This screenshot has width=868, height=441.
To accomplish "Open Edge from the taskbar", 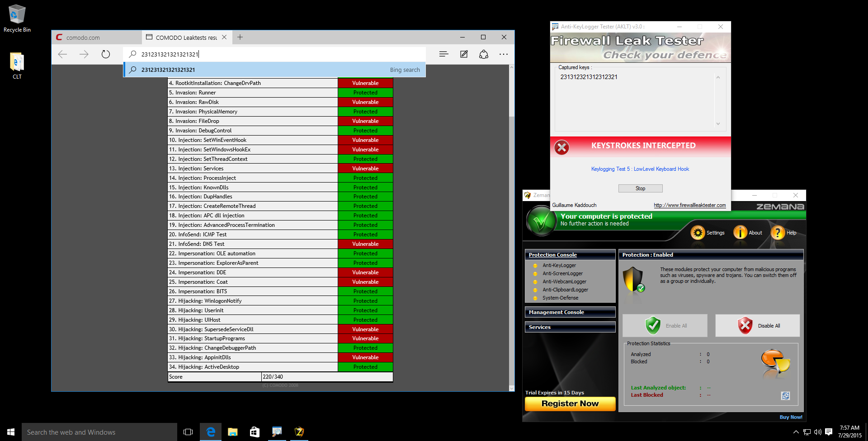I will pyautogui.click(x=210, y=432).
